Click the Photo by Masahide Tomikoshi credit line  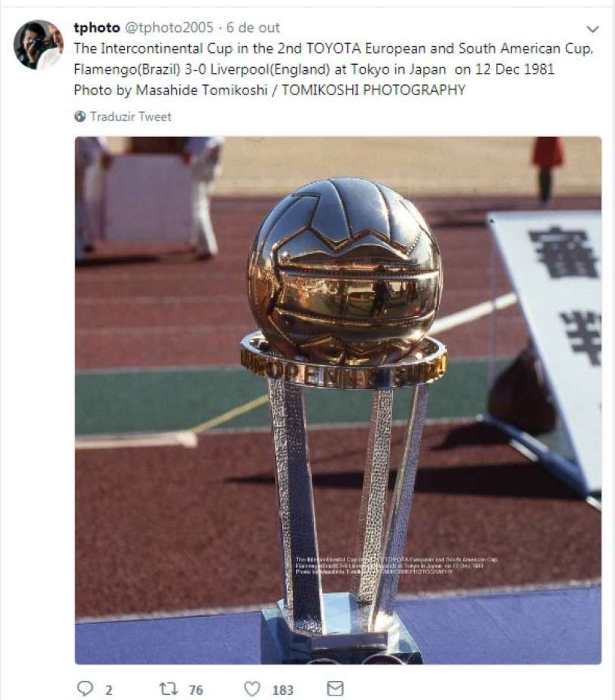pos(270,90)
